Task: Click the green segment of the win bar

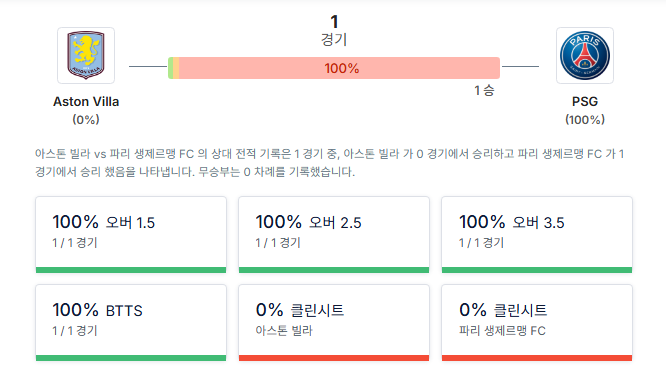Action: pos(171,68)
